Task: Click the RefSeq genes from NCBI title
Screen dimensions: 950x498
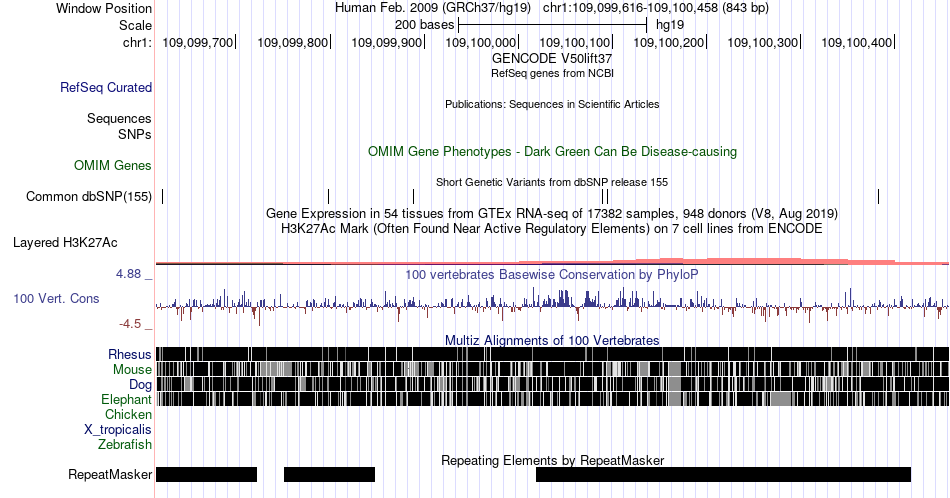Action: [x=552, y=73]
